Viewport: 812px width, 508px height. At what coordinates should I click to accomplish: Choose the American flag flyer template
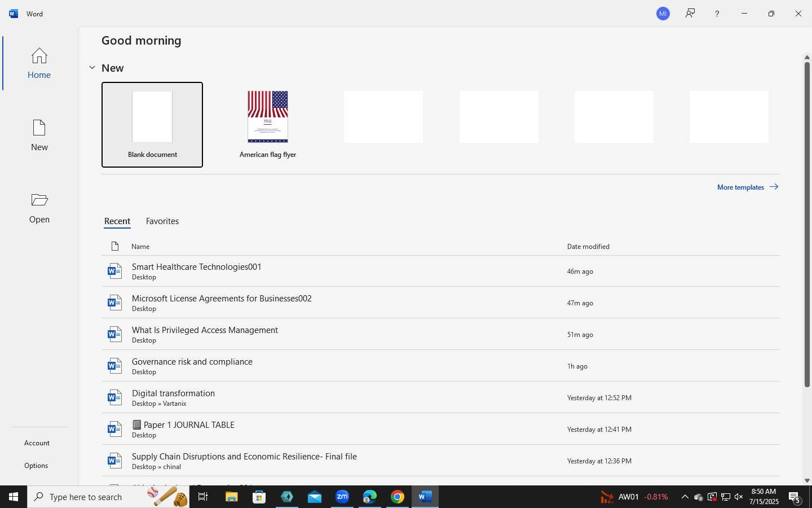point(268,125)
